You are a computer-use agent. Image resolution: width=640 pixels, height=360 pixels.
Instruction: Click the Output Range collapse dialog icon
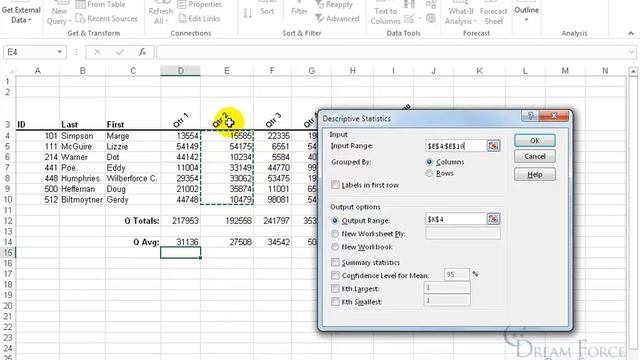click(493, 219)
